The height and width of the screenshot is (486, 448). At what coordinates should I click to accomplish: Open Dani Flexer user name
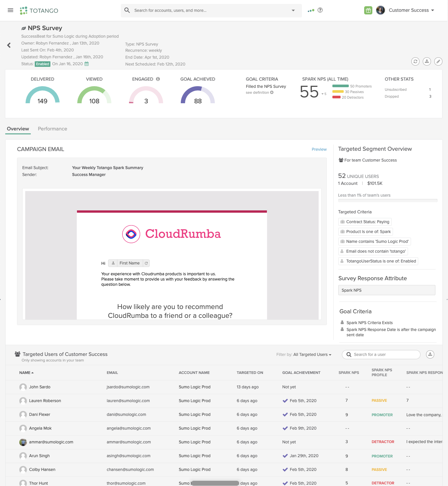[x=40, y=415]
